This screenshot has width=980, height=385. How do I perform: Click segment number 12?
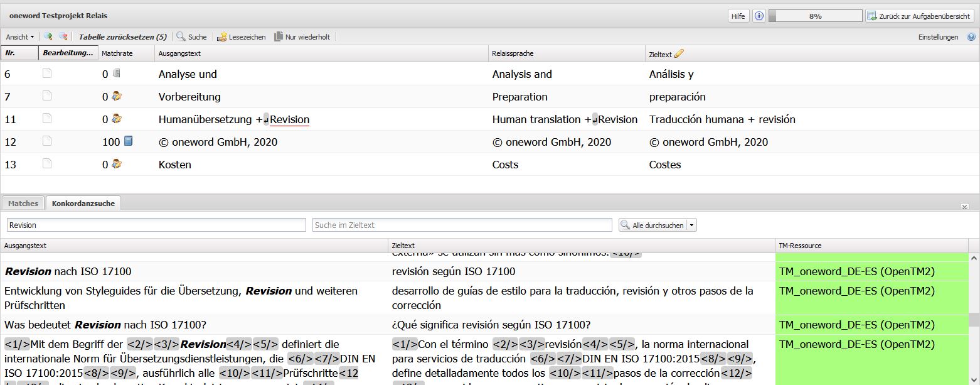[11, 142]
